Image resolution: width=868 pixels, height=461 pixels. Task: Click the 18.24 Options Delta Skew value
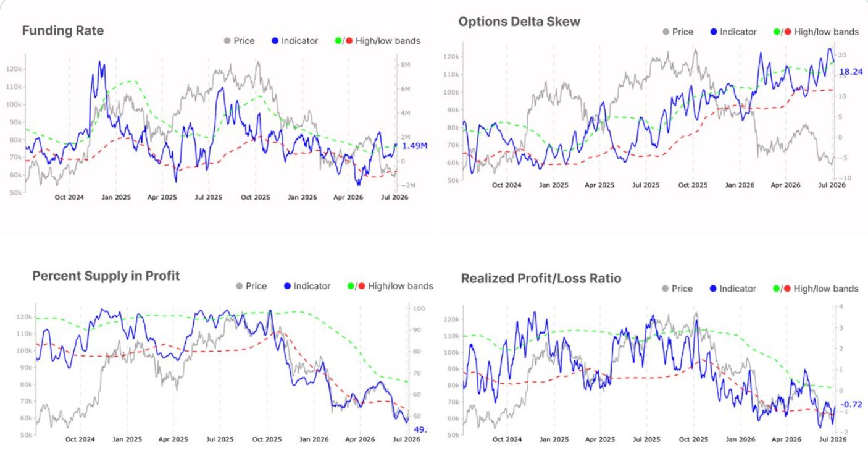click(x=851, y=72)
